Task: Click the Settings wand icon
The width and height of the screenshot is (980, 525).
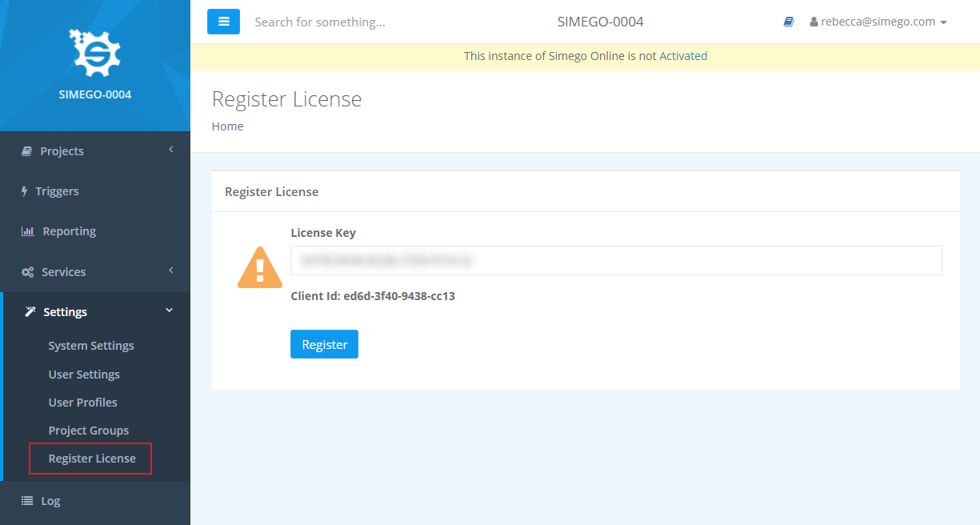Action: pos(30,311)
